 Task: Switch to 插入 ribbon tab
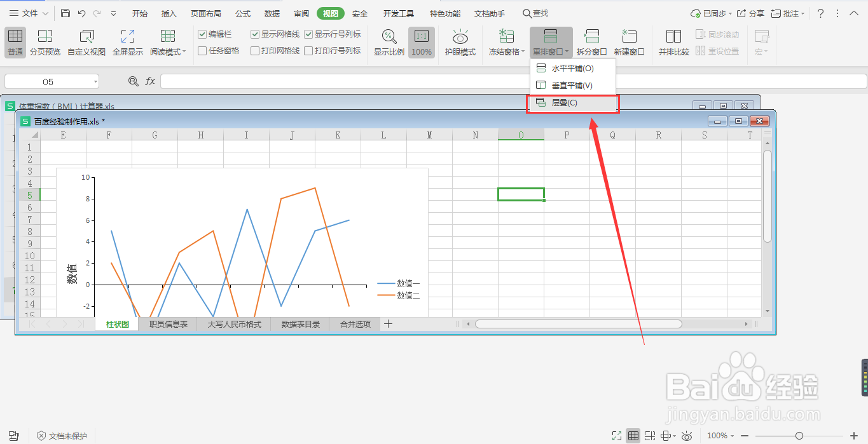[169, 13]
